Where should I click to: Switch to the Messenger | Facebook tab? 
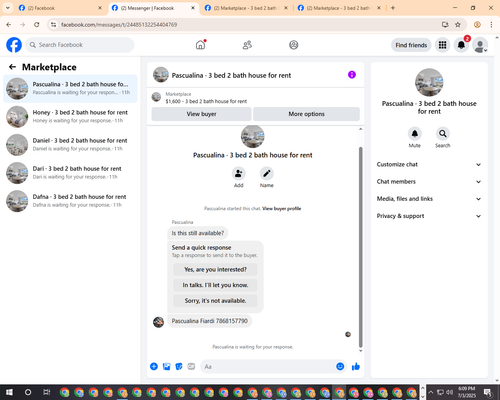point(153,8)
